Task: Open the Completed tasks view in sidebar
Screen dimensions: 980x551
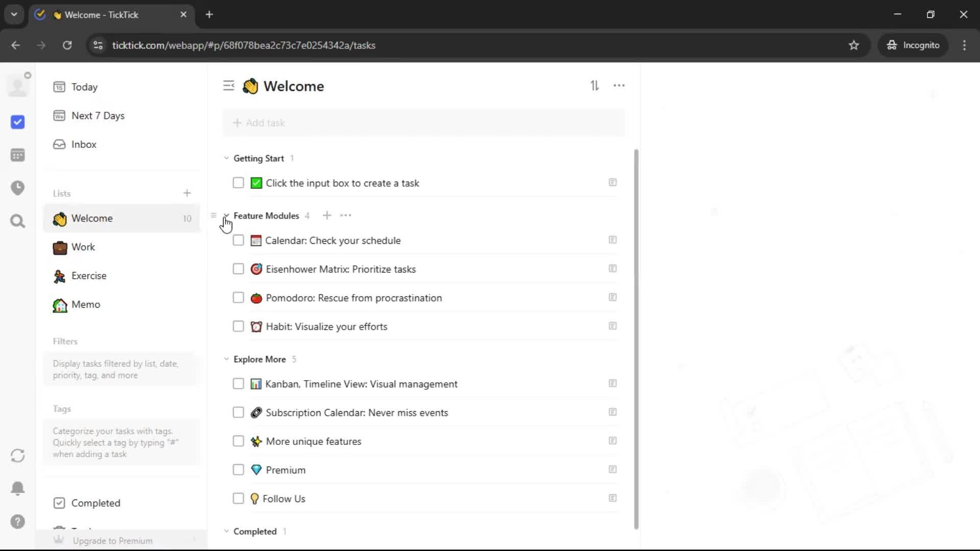Action: coord(95,503)
